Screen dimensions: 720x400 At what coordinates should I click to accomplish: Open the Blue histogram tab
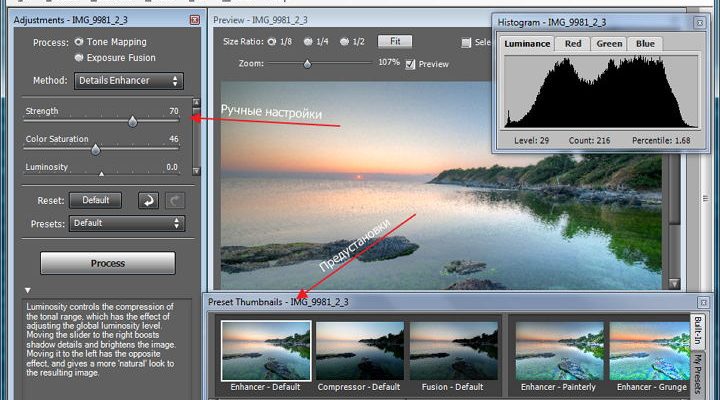(x=645, y=44)
